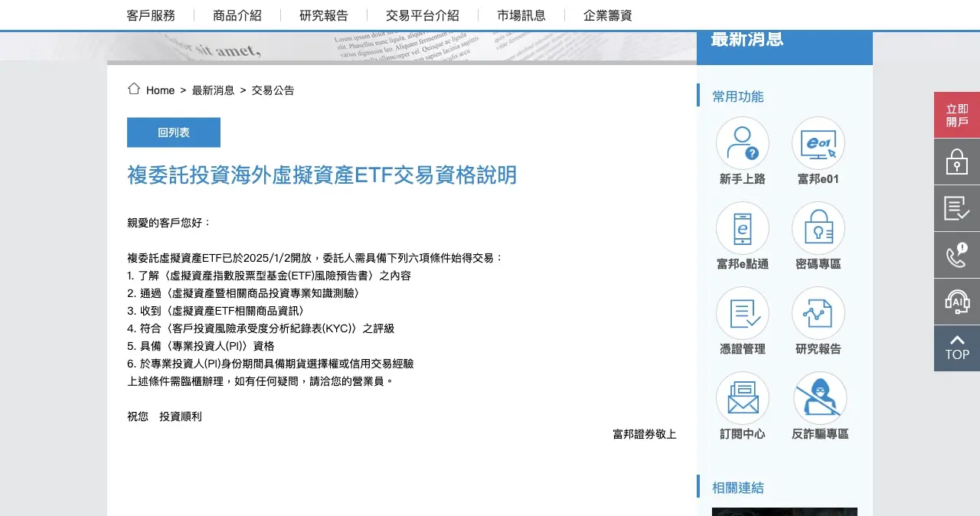This screenshot has width=980, height=516.
Task: Go to 交易公告 breadcrumb link
Action: [x=273, y=90]
